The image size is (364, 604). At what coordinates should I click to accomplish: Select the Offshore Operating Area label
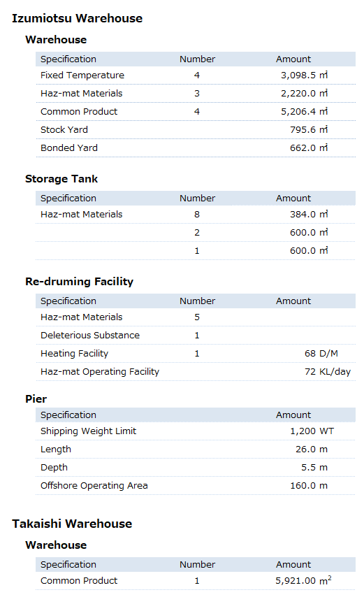tap(94, 485)
